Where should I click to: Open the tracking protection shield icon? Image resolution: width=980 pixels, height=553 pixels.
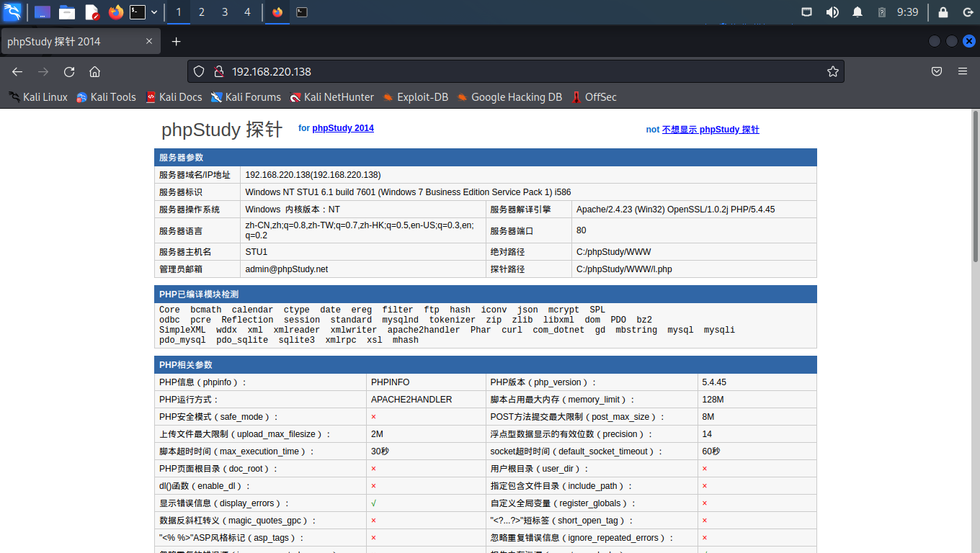(x=199, y=71)
